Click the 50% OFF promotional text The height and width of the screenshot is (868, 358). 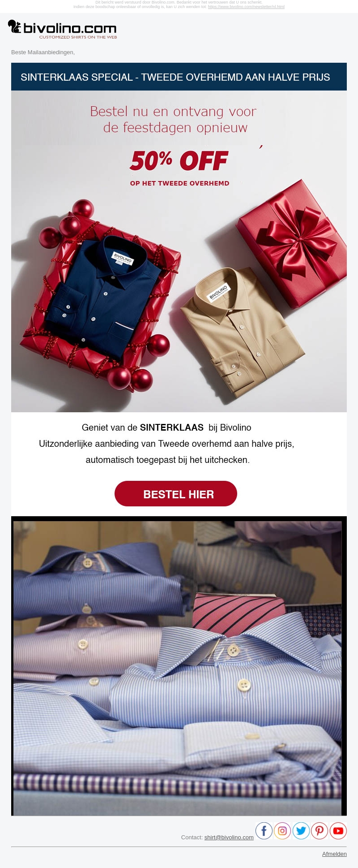pyautogui.click(x=179, y=160)
